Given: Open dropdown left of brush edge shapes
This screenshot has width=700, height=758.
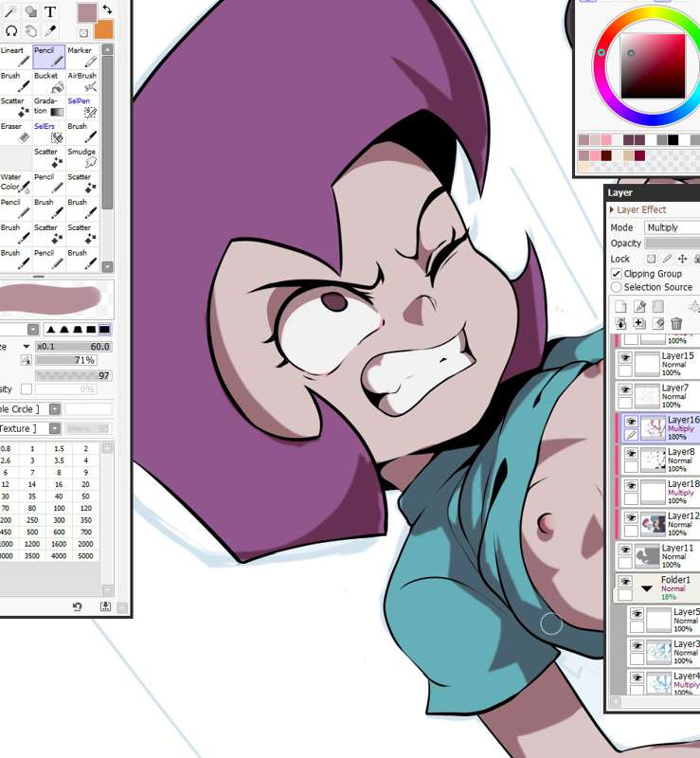Looking at the screenshot, I should 33,330.
